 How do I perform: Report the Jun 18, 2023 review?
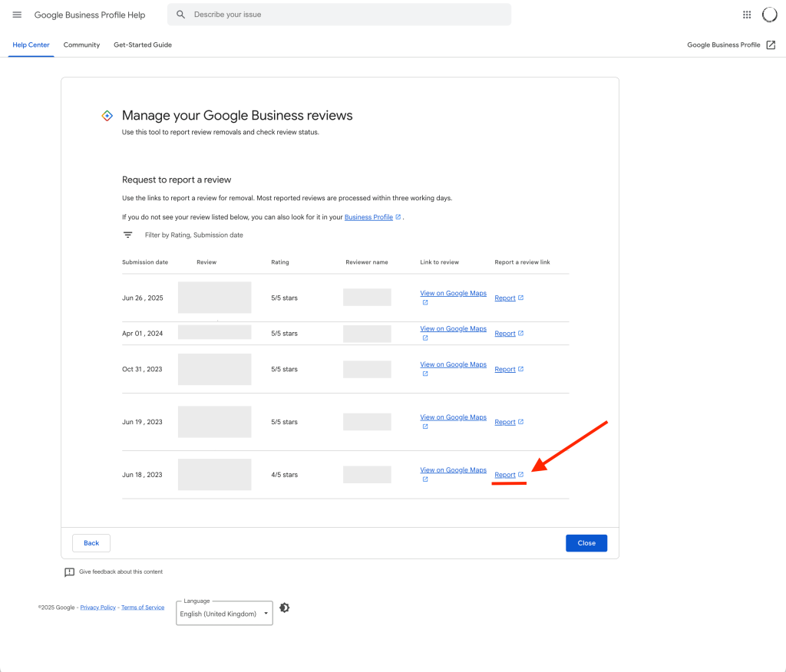(x=505, y=475)
